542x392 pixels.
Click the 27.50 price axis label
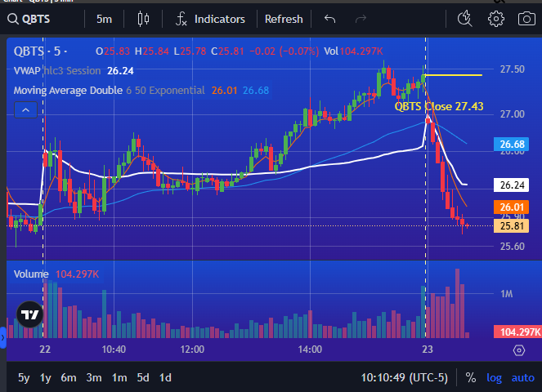[x=512, y=69]
